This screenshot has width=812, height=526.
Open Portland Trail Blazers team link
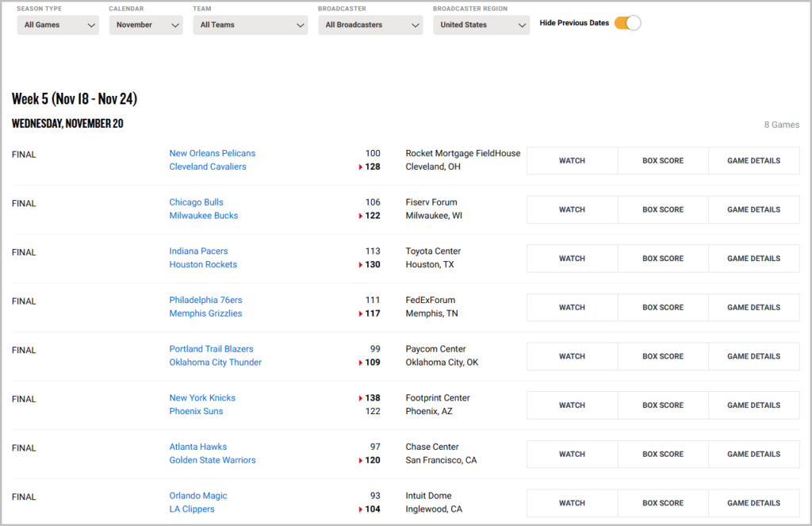coord(211,349)
